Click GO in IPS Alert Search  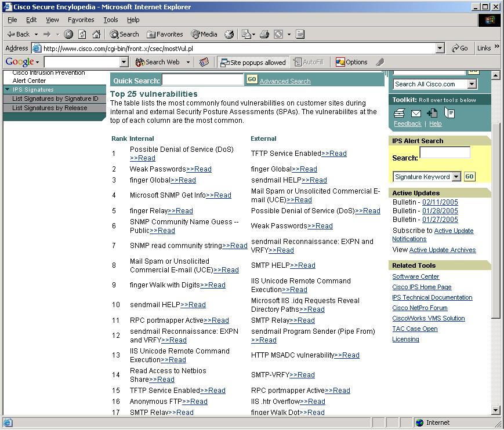[x=469, y=176]
